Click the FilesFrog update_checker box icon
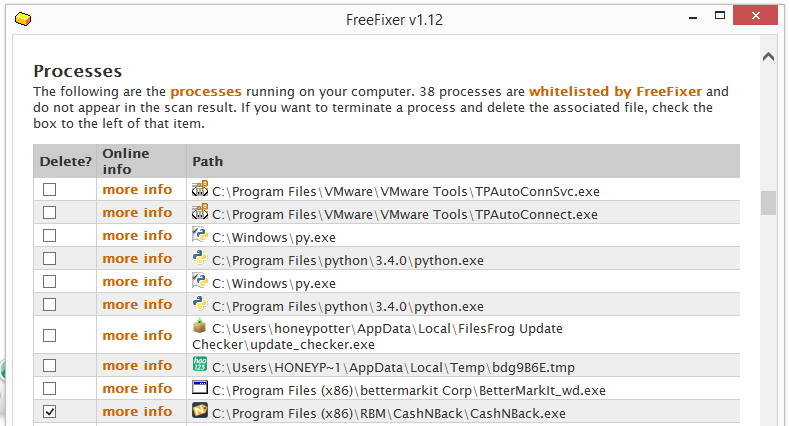The height and width of the screenshot is (426, 790). (200, 326)
